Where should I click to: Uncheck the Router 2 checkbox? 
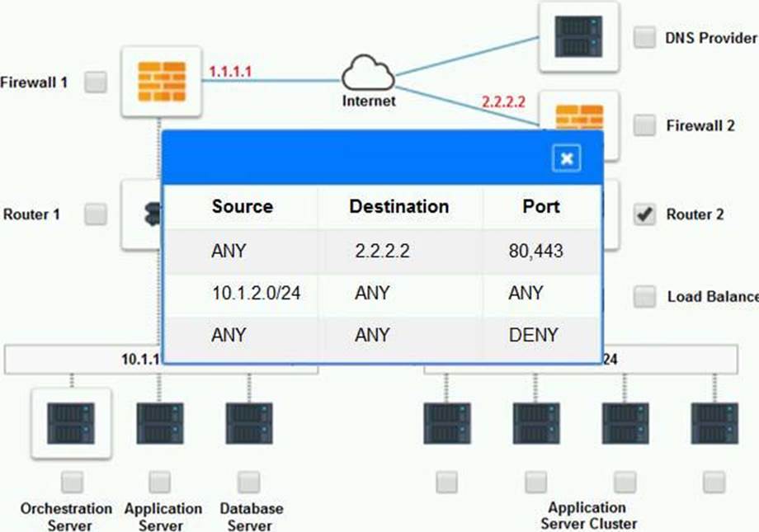tap(644, 214)
